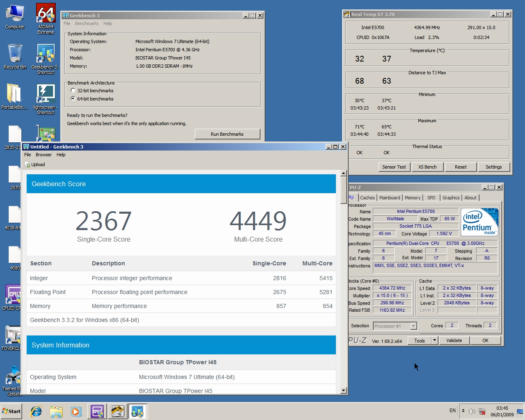Open Tseries BIOS Update desktop icon

click(x=12, y=381)
